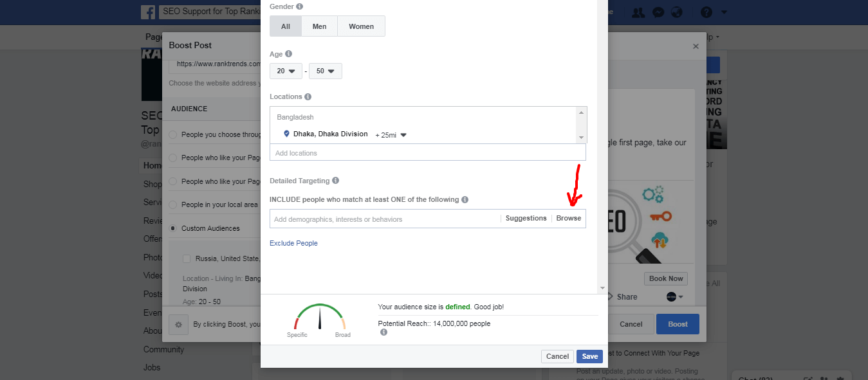Viewport: 868px width, 380px height.
Task: Open Messenger icon in top bar
Action: click(658, 12)
